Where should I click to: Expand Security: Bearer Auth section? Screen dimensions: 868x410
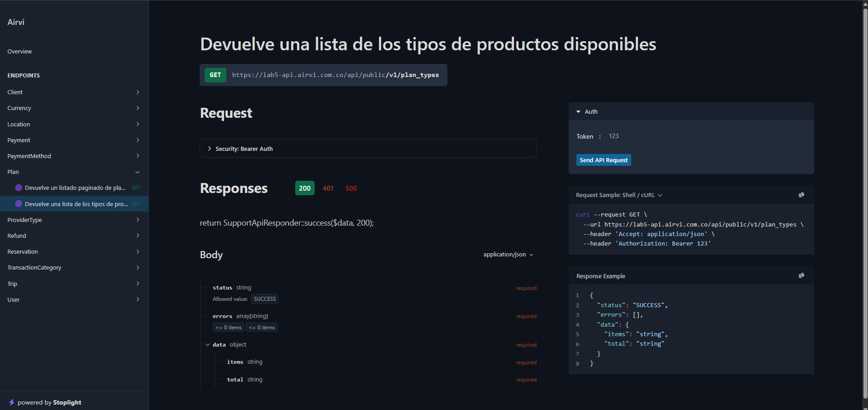pyautogui.click(x=210, y=149)
